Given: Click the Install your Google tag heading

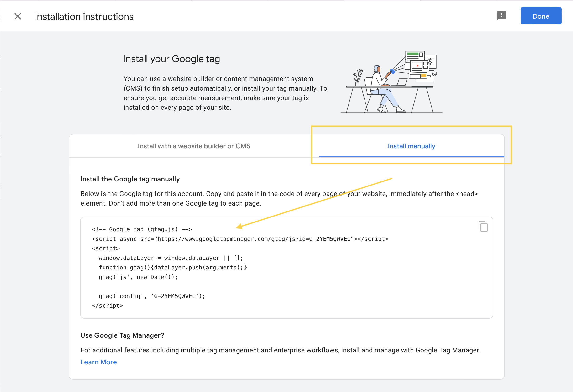Looking at the screenshot, I should click(172, 59).
